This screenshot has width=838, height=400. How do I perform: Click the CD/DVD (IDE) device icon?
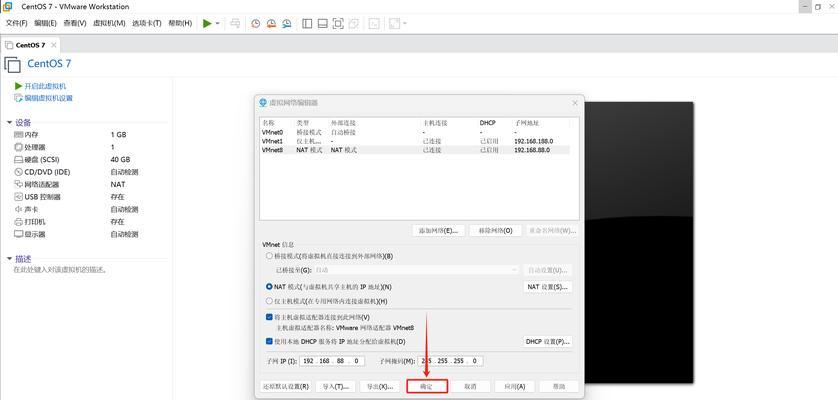tap(18, 172)
